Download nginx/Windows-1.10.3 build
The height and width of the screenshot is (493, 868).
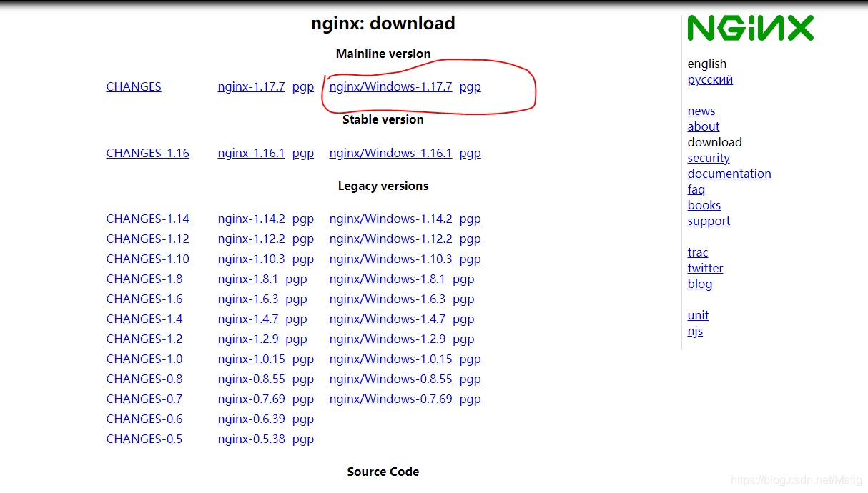point(390,259)
